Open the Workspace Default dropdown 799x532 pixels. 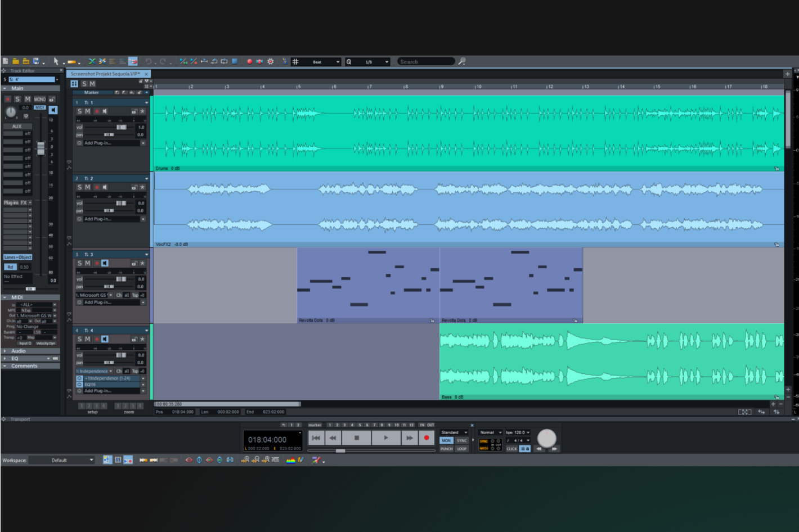tap(62, 460)
